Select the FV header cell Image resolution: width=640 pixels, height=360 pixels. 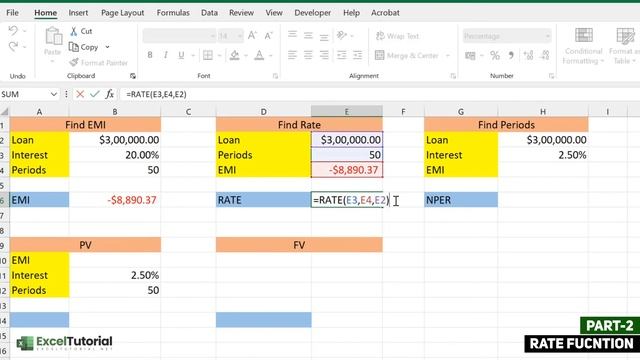299,245
